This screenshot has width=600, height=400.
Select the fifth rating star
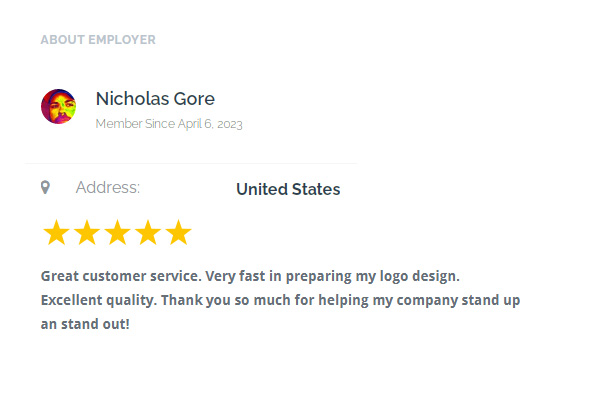pyautogui.click(x=179, y=232)
